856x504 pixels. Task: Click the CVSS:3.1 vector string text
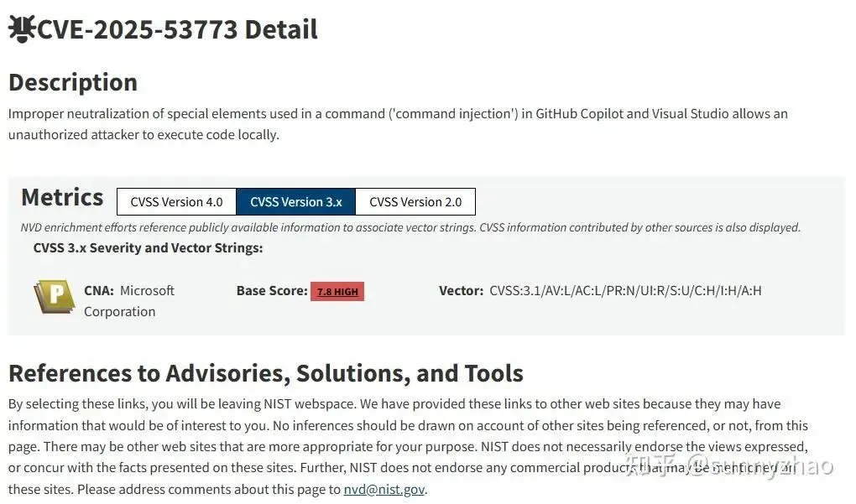click(625, 291)
